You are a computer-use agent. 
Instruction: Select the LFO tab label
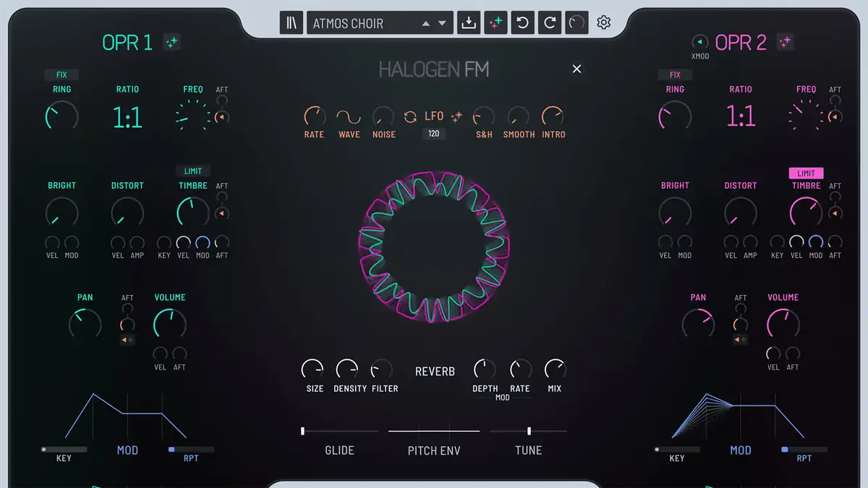tap(435, 115)
